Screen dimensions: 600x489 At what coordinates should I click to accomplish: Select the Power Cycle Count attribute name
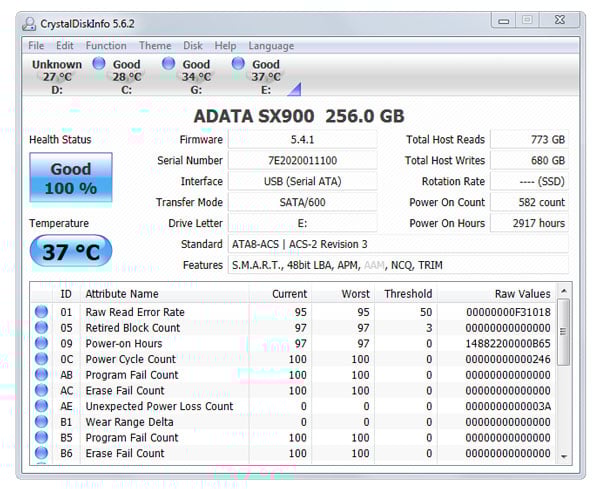pyautogui.click(x=130, y=359)
